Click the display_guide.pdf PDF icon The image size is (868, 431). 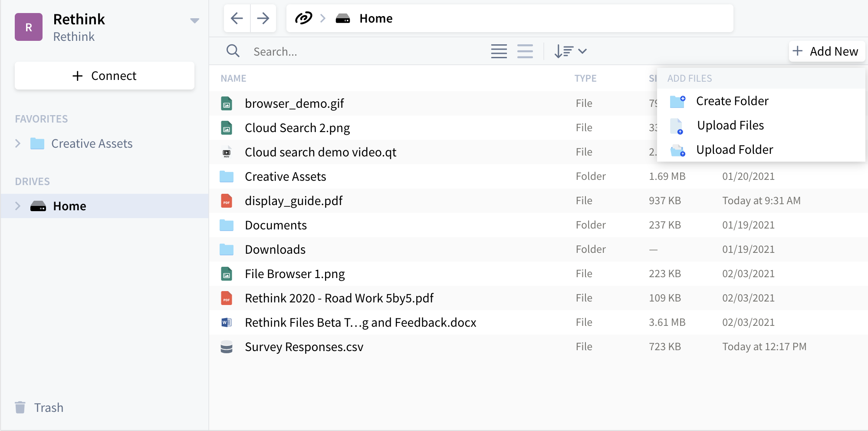(227, 201)
